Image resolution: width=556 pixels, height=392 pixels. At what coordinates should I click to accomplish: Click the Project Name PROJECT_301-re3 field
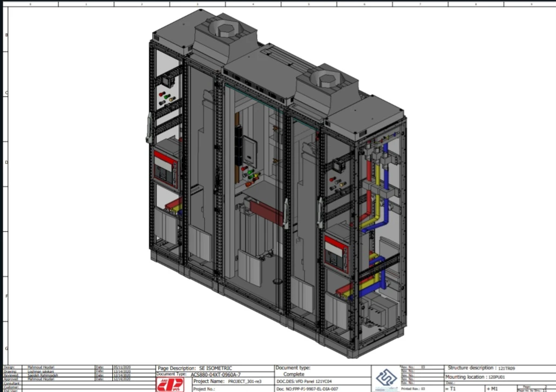227,381
